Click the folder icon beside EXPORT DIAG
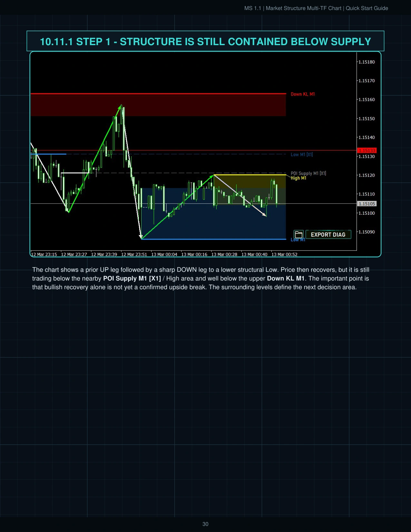411x532 pixels. (x=298, y=234)
